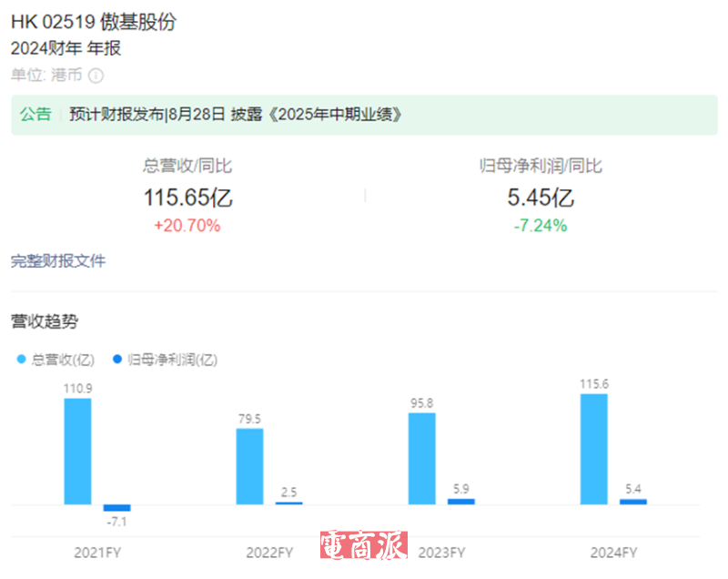Click the 2023FY revenue bar showing 95.8
This screenshot has height=579, width=728.
pyautogui.click(x=421, y=458)
